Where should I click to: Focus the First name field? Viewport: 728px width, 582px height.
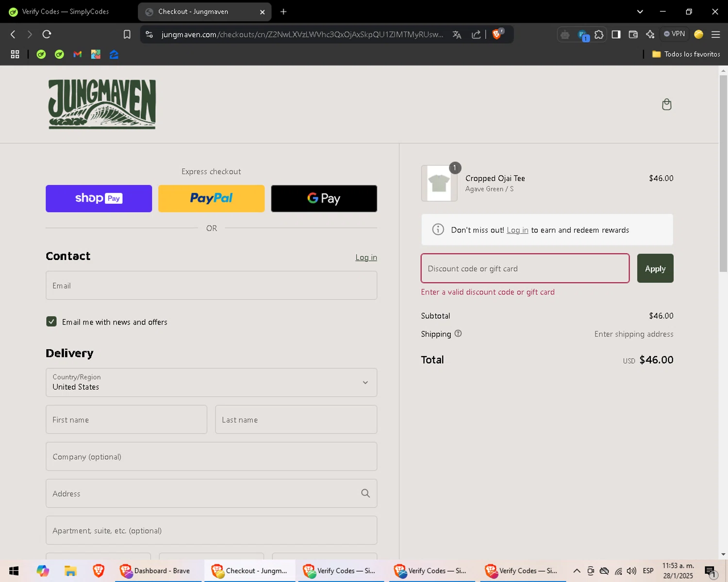[x=126, y=420]
